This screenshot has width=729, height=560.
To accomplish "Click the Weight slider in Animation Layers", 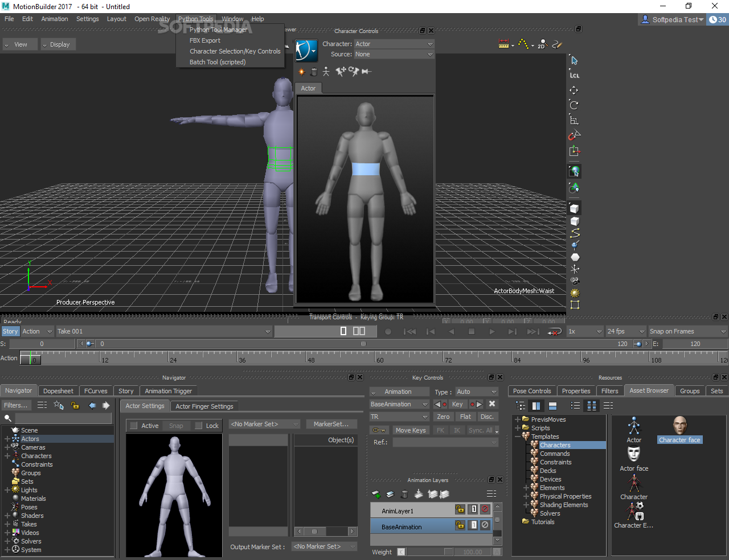I will click(x=429, y=552).
